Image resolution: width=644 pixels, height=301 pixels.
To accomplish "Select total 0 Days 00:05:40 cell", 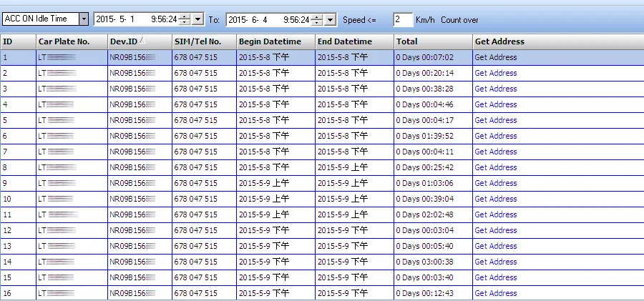I will [433, 247].
